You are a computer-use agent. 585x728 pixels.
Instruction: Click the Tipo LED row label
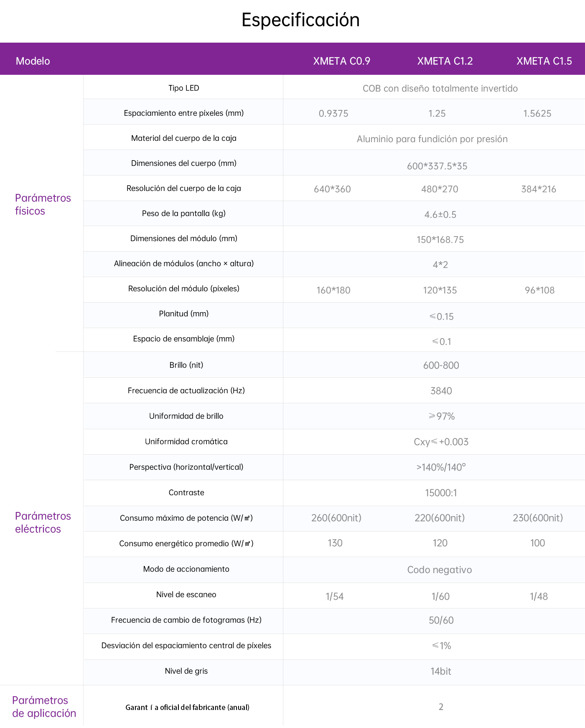(184, 88)
